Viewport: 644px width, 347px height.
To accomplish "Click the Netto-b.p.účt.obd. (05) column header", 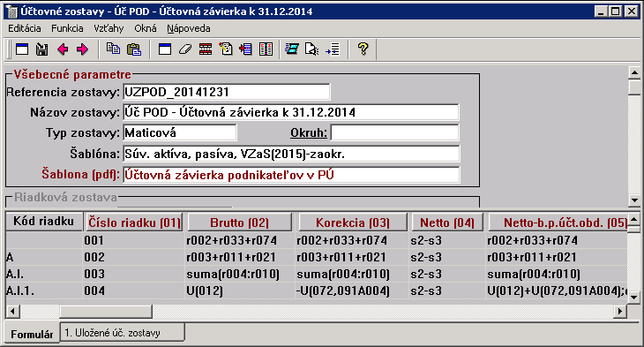I will coord(558,222).
